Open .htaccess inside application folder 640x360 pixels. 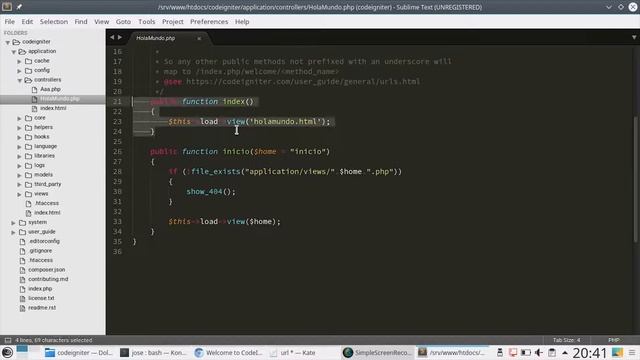click(47, 203)
